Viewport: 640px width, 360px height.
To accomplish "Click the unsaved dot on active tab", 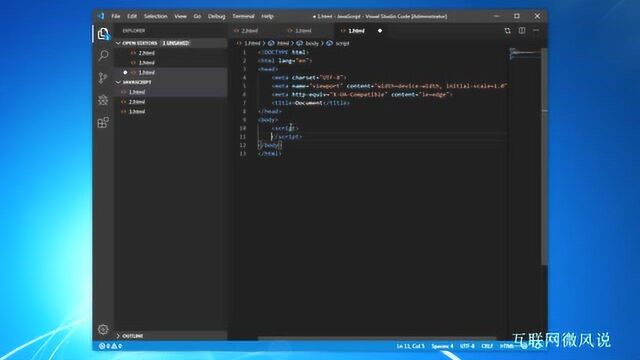I will [x=380, y=31].
